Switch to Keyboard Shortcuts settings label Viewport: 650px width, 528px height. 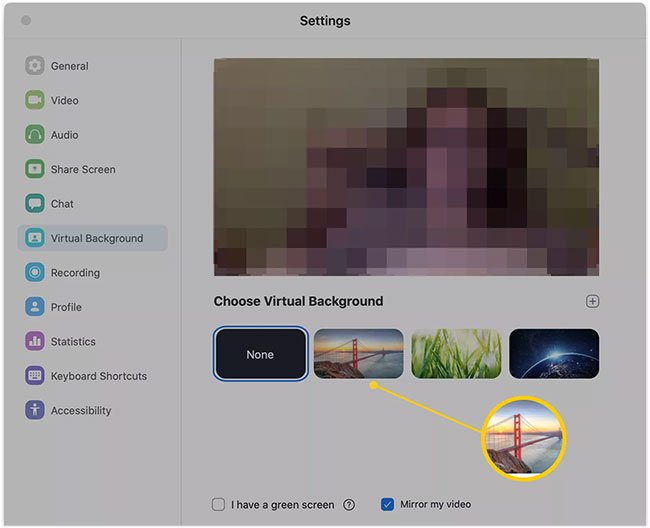tap(99, 376)
